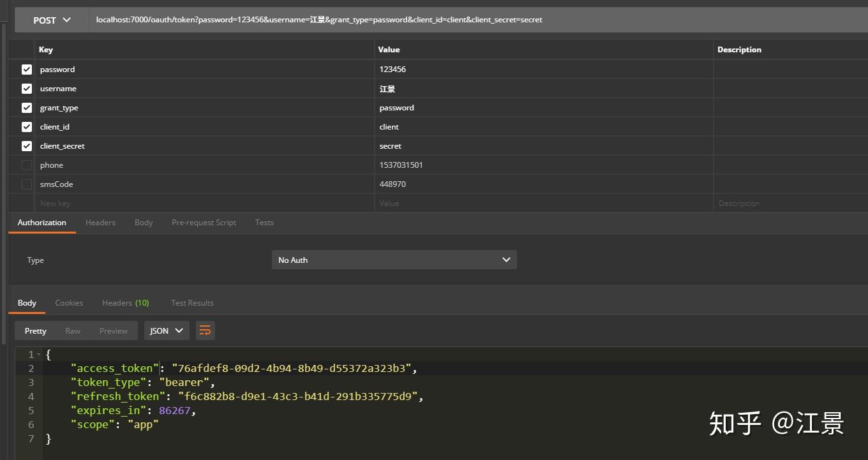The height and width of the screenshot is (460, 868).
Task: Switch to Preview response view
Action: click(x=113, y=330)
